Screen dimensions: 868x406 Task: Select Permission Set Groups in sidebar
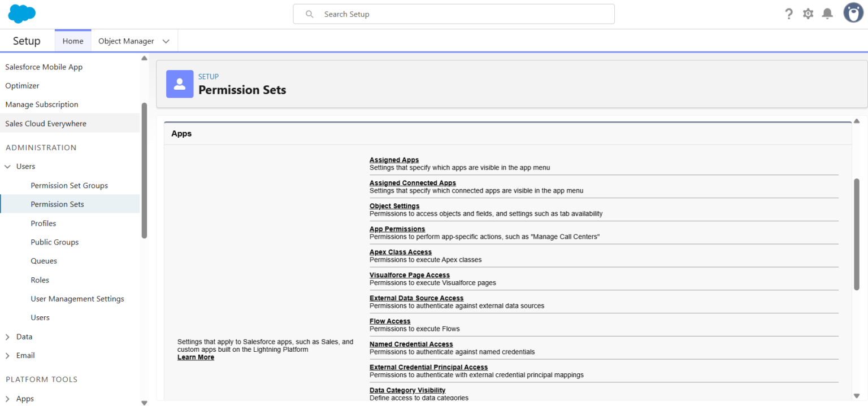[x=69, y=185]
